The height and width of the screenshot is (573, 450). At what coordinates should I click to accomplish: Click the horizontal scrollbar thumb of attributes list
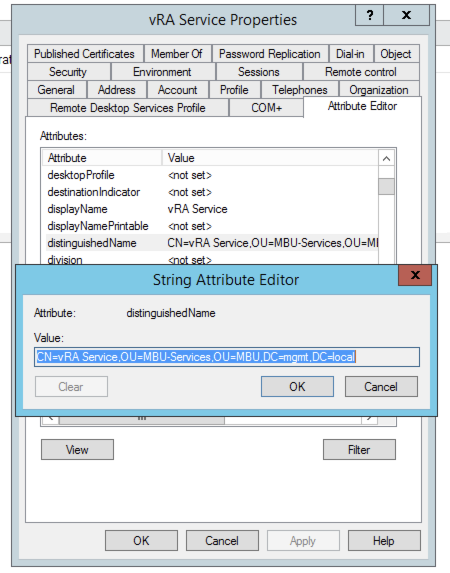pyautogui.click(x=142, y=420)
